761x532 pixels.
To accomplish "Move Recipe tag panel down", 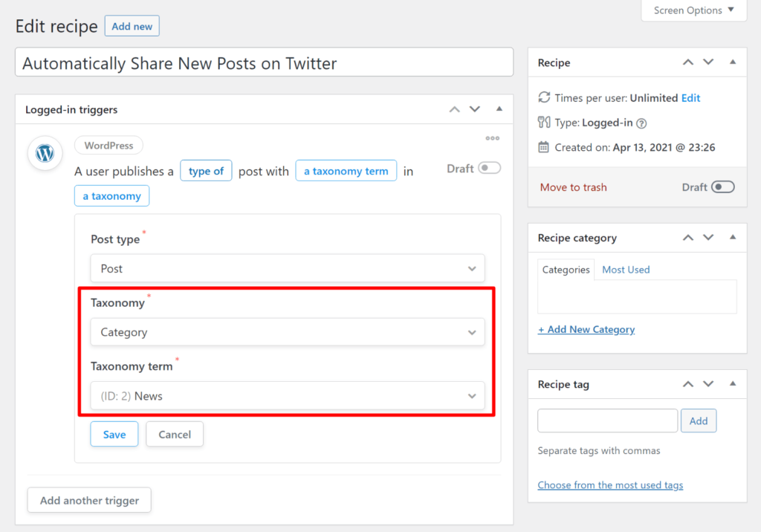I will [x=708, y=384].
